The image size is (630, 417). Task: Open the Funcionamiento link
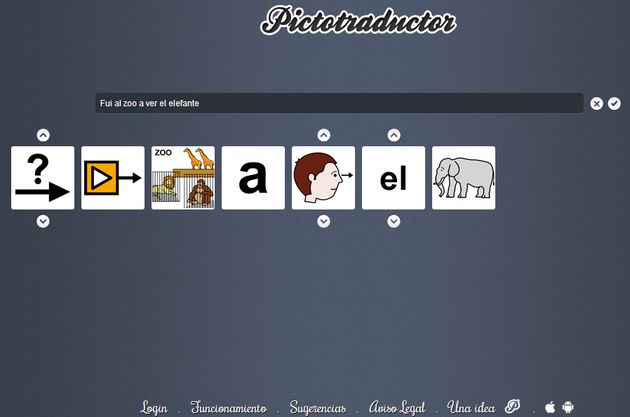[x=228, y=407]
